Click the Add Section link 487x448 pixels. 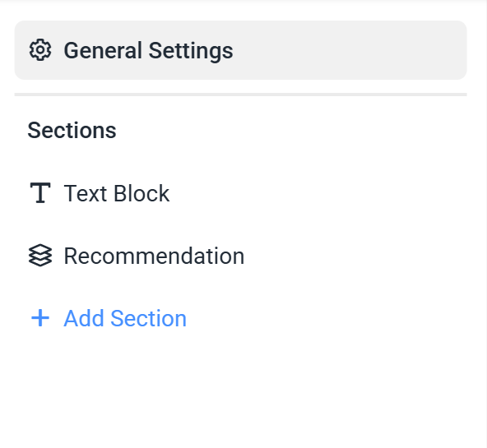[109, 318]
